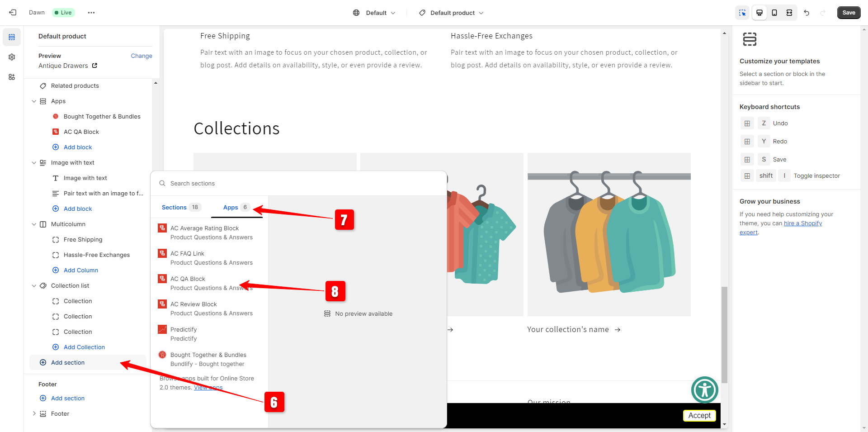
Task: Click Hassle-Free Exchanges heading in preview
Action: 491,36
